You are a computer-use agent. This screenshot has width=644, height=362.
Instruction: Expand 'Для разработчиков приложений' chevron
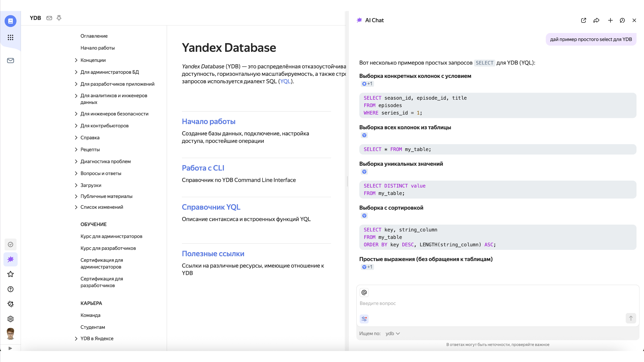click(76, 84)
